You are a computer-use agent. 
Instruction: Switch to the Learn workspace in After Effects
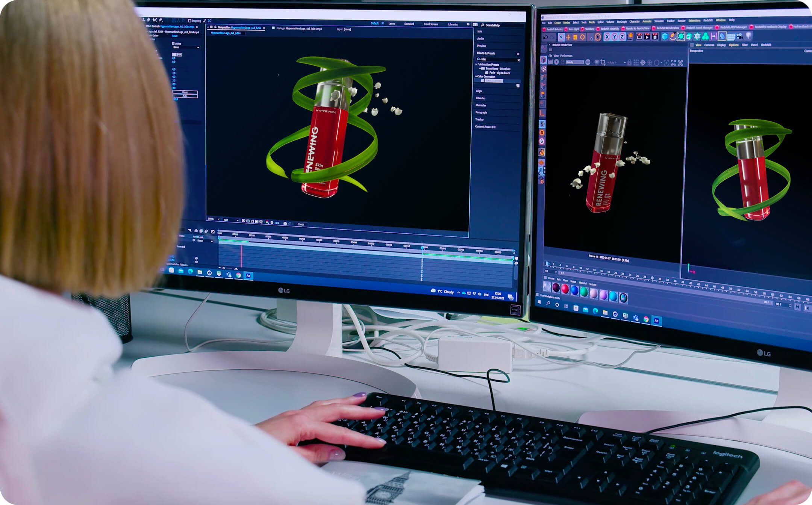pos(392,24)
